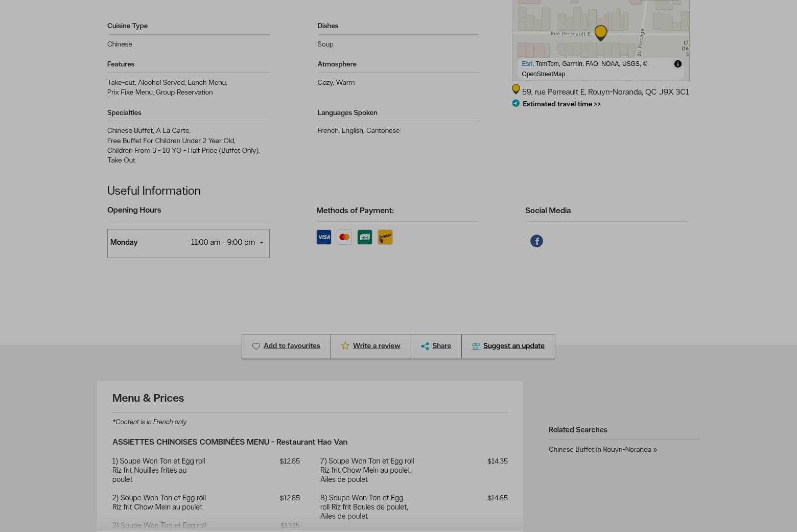Click the Social Media heading
Viewport: 797px width, 532px height.
[x=548, y=211]
